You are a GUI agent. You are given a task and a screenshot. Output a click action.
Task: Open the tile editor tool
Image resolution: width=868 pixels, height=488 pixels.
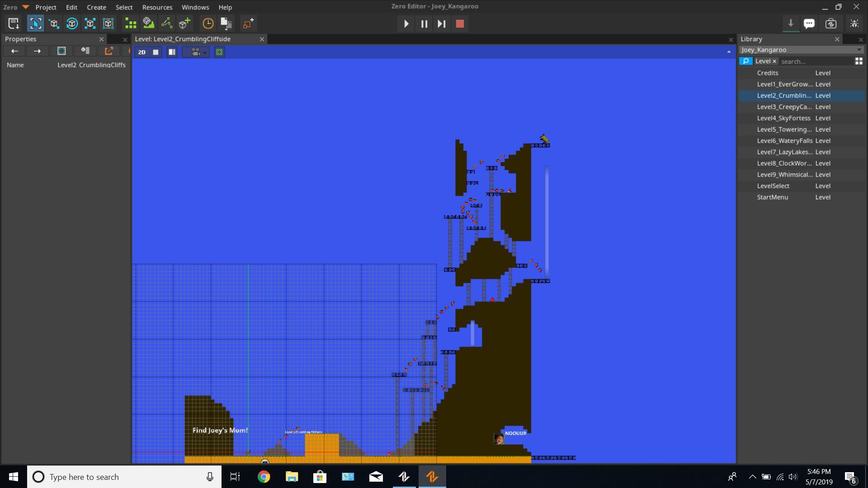pyautogui.click(x=131, y=23)
